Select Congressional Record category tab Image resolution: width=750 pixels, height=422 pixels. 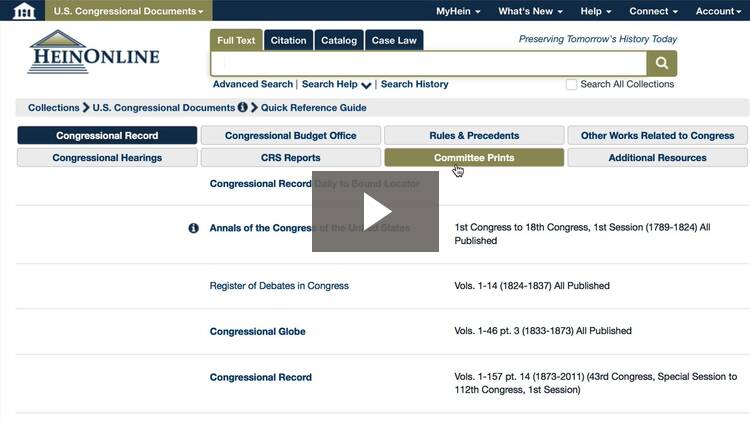pyautogui.click(x=107, y=135)
